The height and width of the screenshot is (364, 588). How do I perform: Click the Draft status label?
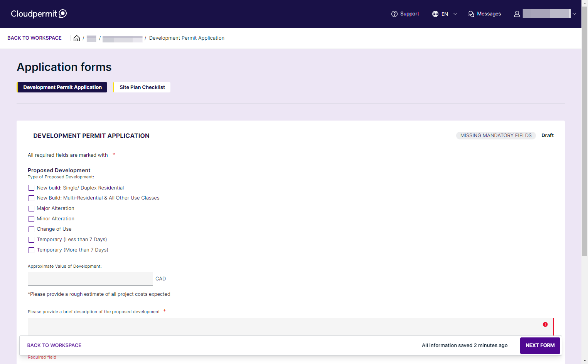point(548,136)
